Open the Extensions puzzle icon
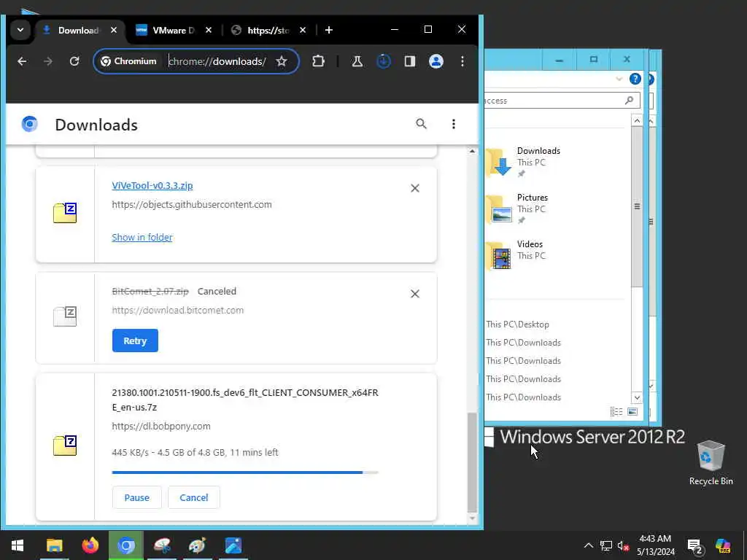Screen dimensions: 747x560 click(x=318, y=61)
